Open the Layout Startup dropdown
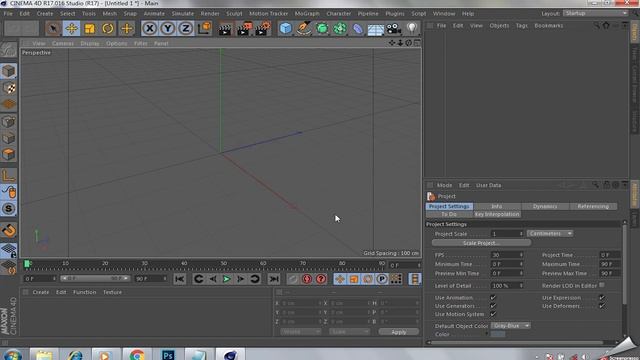 coord(596,13)
